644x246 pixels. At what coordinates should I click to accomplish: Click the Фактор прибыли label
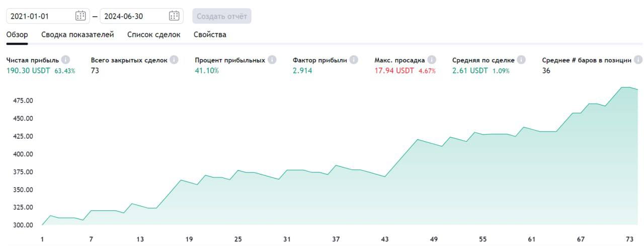(320, 60)
